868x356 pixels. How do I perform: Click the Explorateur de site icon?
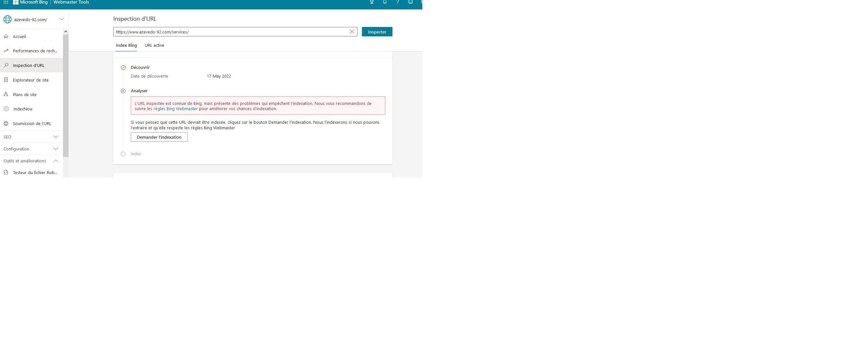6,80
